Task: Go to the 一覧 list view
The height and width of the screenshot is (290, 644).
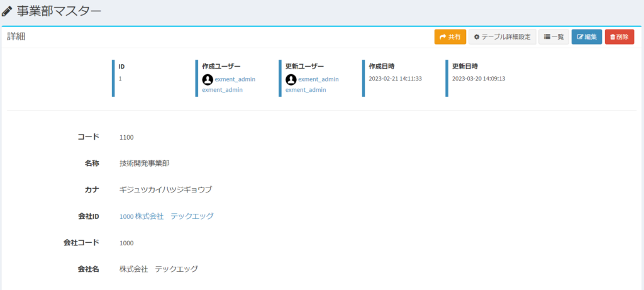Action: (553, 37)
